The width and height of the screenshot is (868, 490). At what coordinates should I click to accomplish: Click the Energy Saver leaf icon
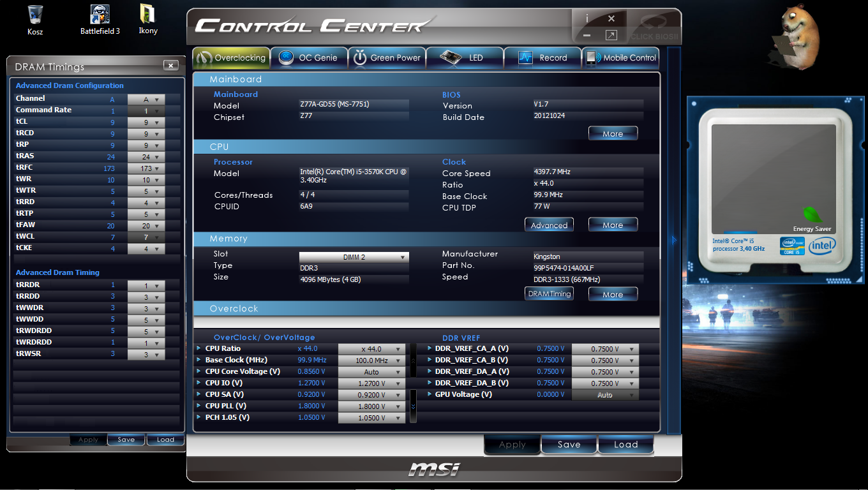tap(812, 214)
